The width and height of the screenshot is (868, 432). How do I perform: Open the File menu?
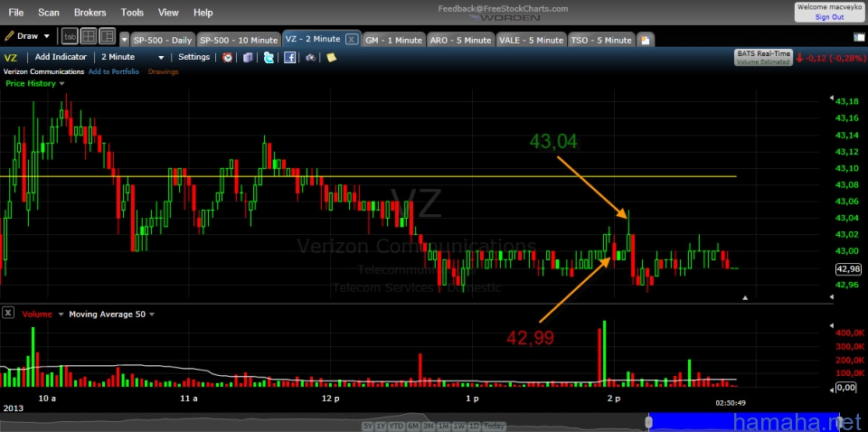click(16, 12)
